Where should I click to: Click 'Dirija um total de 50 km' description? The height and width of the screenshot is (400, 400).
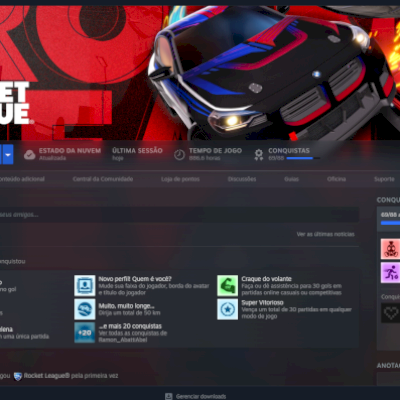point(129,313)
